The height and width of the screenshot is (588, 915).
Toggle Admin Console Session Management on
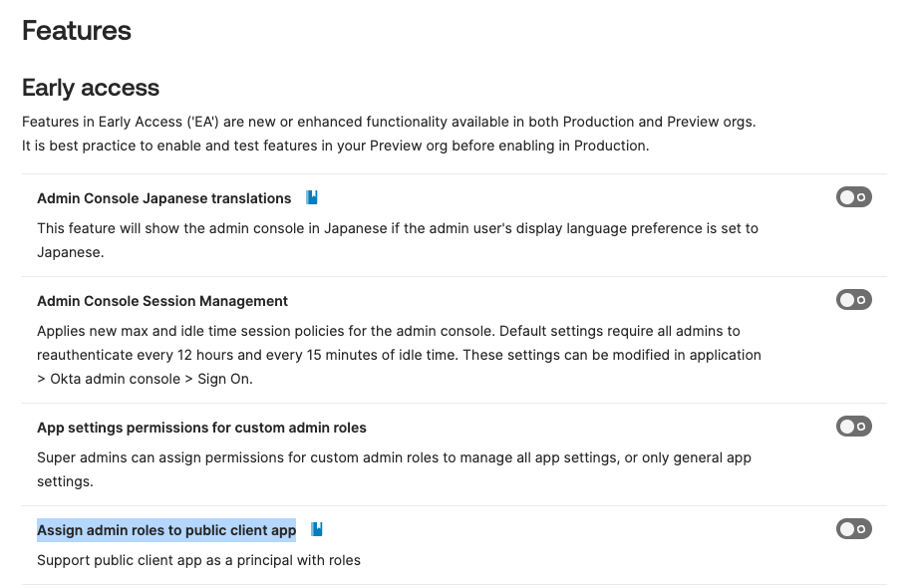(854, 300)
